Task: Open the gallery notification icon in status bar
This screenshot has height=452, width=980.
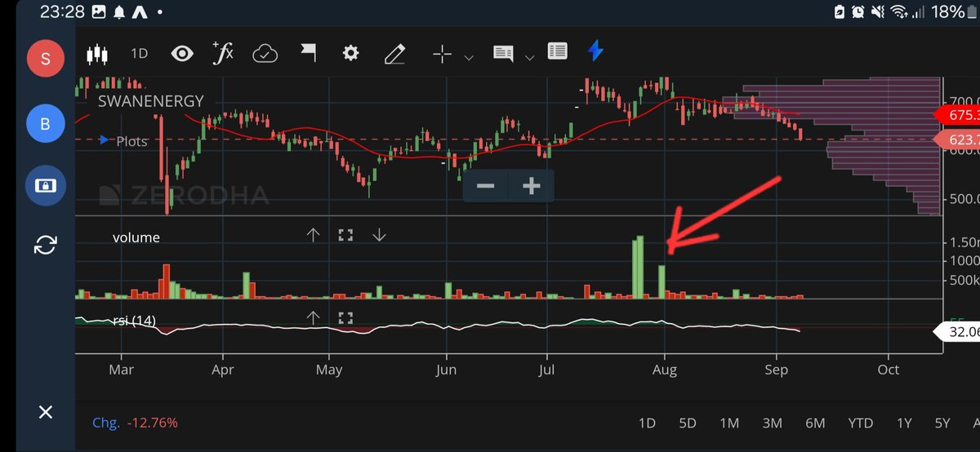Action: coord(99,13)
